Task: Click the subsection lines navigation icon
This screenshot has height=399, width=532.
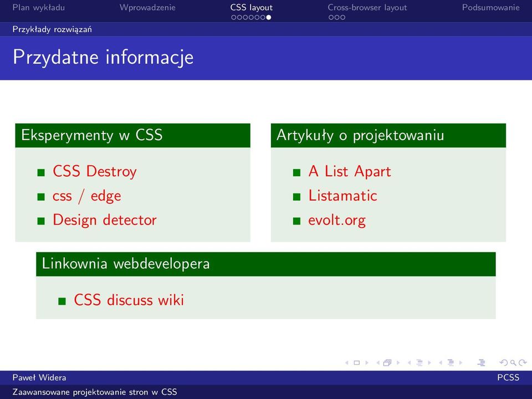Action: (x=420, y=362)
